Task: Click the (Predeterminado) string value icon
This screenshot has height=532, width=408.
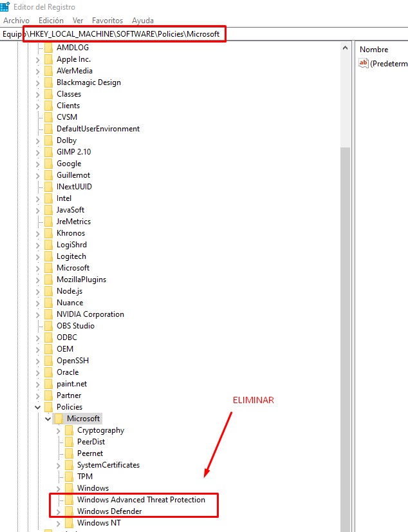Action: (364, 63)
